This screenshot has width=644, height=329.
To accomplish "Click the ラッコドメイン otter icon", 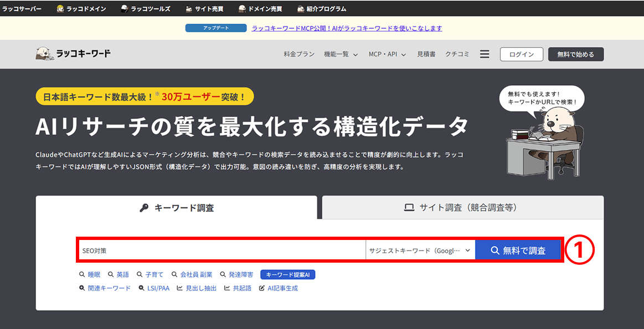I will (60, 9).
